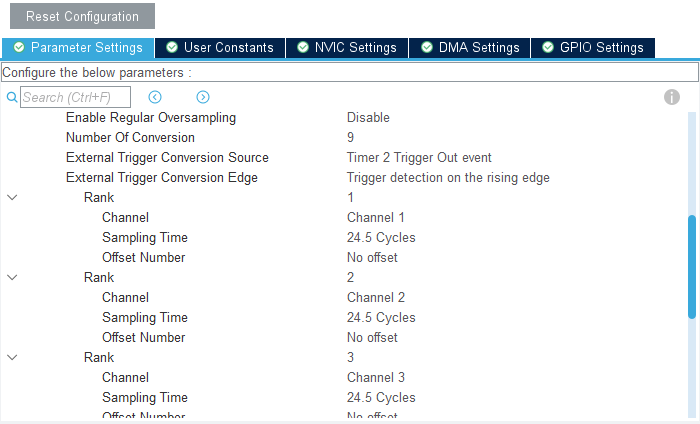Click green check icon on GPIO Settings
The height and width of the screenshot is (424, 700).
(x=548, y=48)
